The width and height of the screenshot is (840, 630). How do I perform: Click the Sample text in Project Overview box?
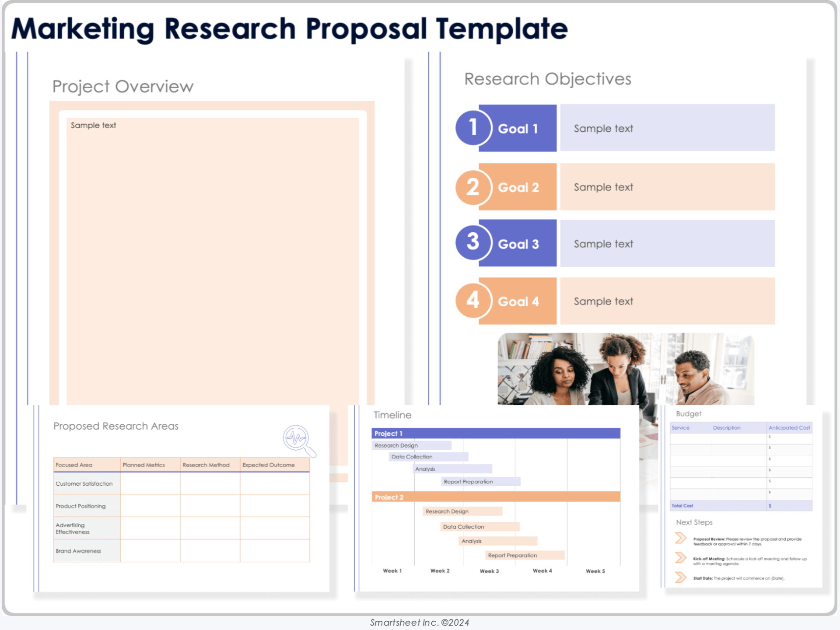click(x=93, y=125)
